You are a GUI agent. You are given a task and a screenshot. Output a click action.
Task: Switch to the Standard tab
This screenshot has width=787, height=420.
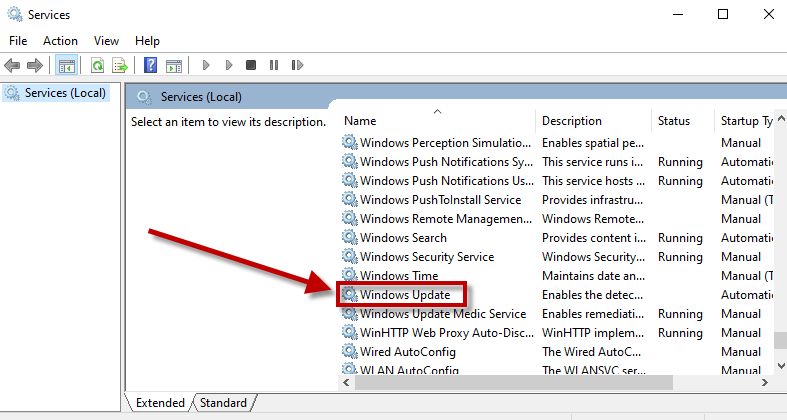(x=223, y=403)
